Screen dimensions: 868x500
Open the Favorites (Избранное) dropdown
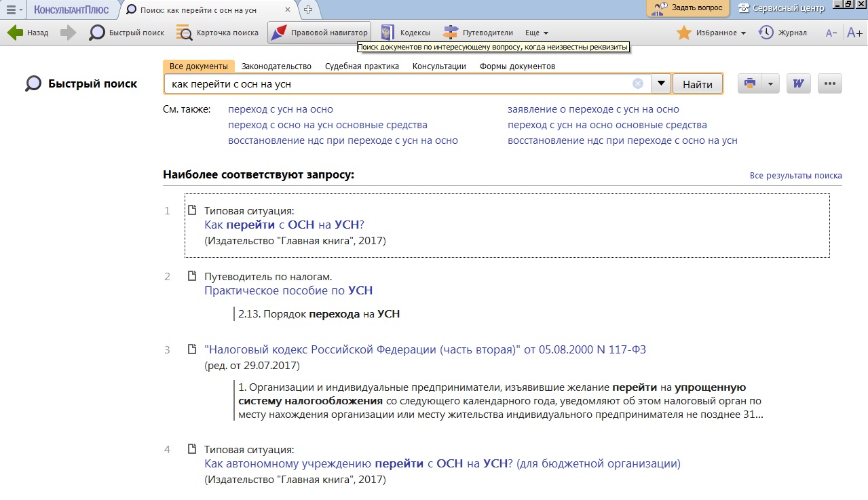(711, 33)
